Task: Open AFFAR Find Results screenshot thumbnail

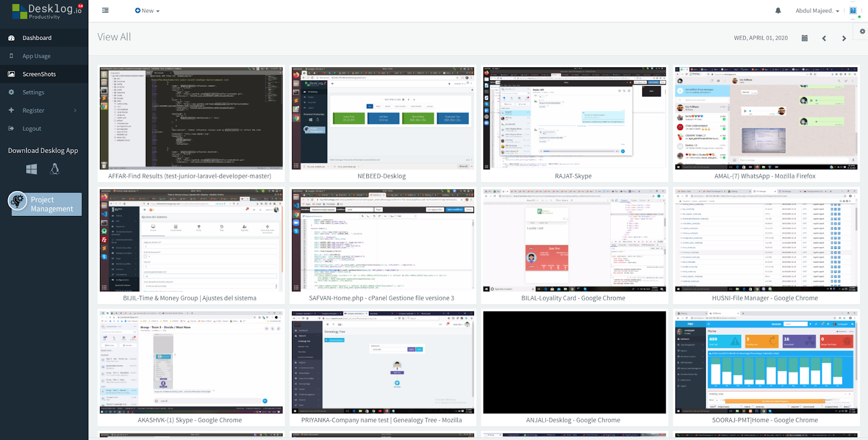Action: click(x=191, y=118)
